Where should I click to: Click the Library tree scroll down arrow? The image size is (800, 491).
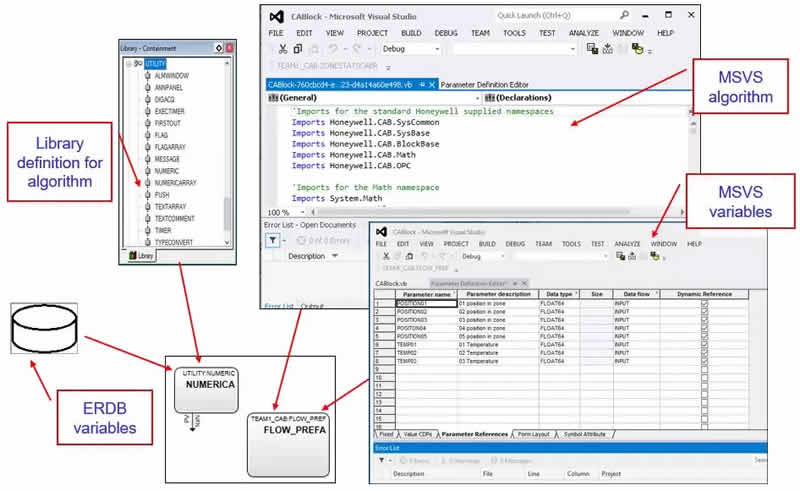228,243
